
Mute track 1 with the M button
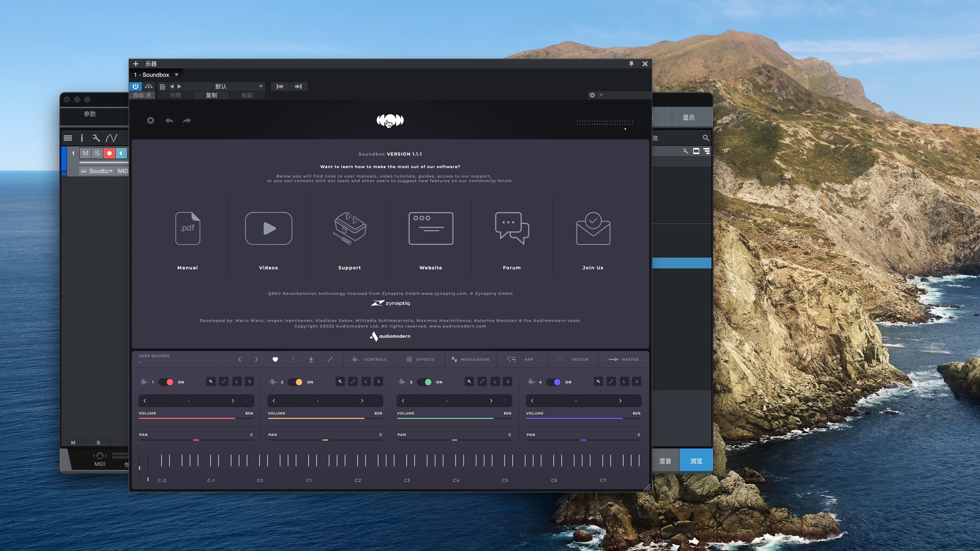pyautogui.click(x=85, y=153)
